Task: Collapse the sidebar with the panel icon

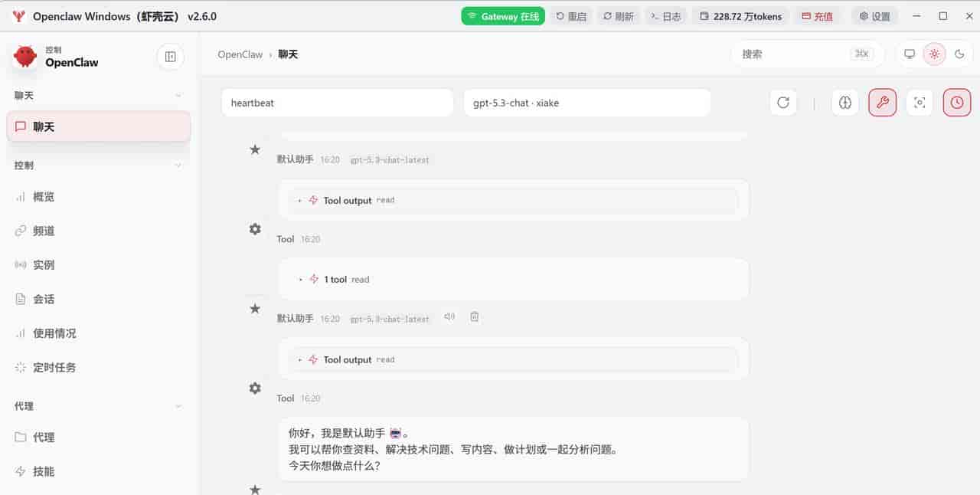Action: pos(170,57)
